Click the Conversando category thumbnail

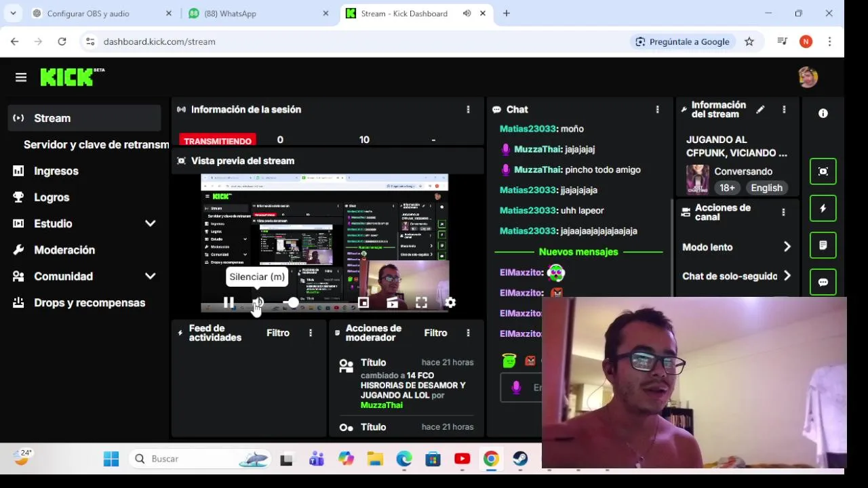697,180
